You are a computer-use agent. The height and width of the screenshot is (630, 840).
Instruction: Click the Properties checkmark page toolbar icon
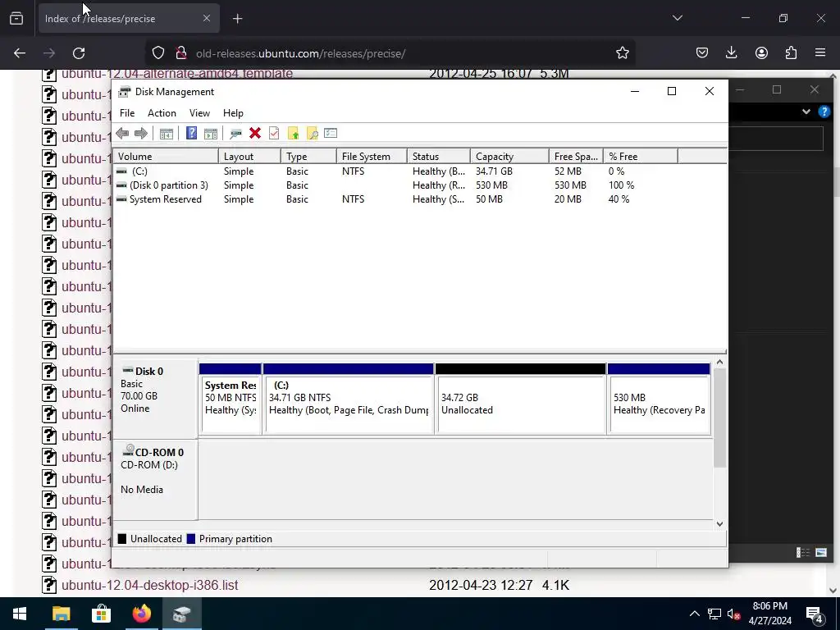click(274, 134)
